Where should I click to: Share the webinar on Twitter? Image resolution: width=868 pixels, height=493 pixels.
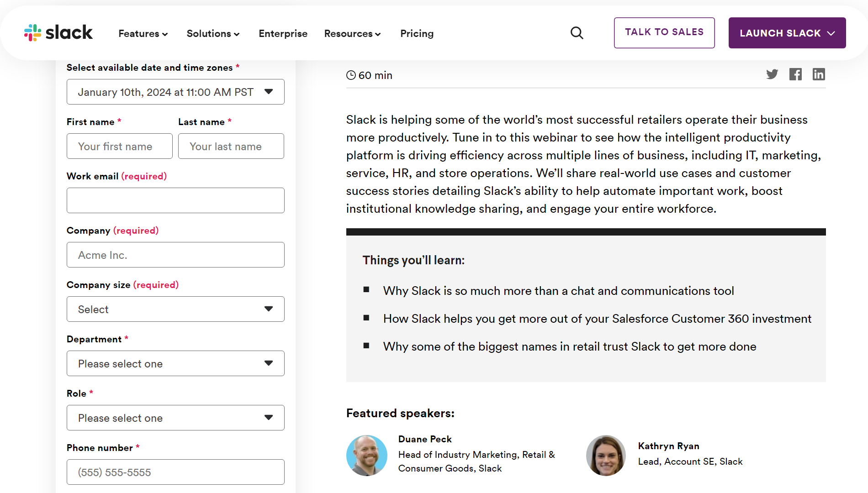pyautogui.click(x=772, y=74)
